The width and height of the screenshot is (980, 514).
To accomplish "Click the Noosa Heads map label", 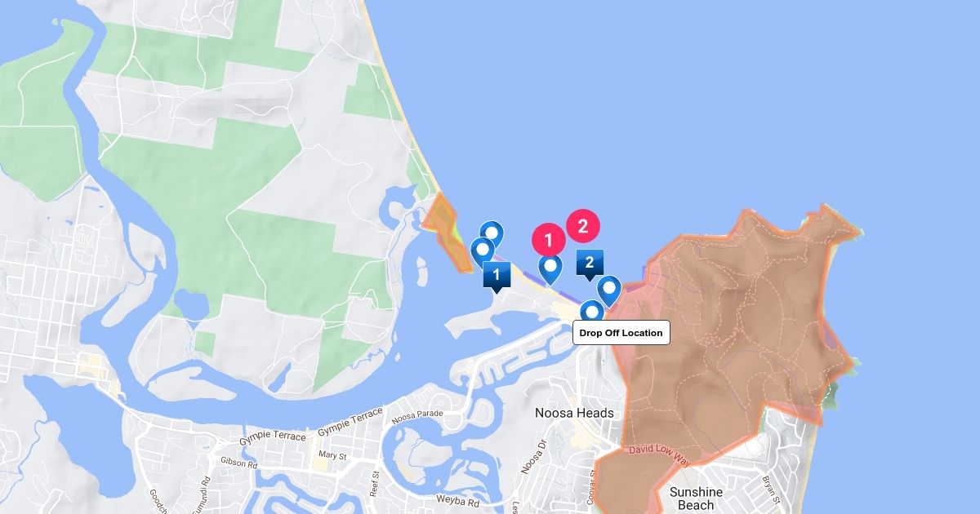I will click(x=574, y=413).
